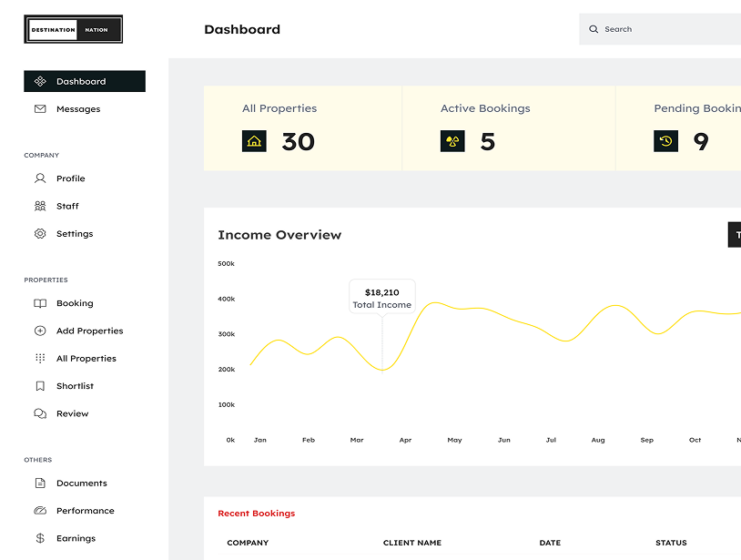
Task: Click the Review chat bubble icon
Action: pos(40,413)
